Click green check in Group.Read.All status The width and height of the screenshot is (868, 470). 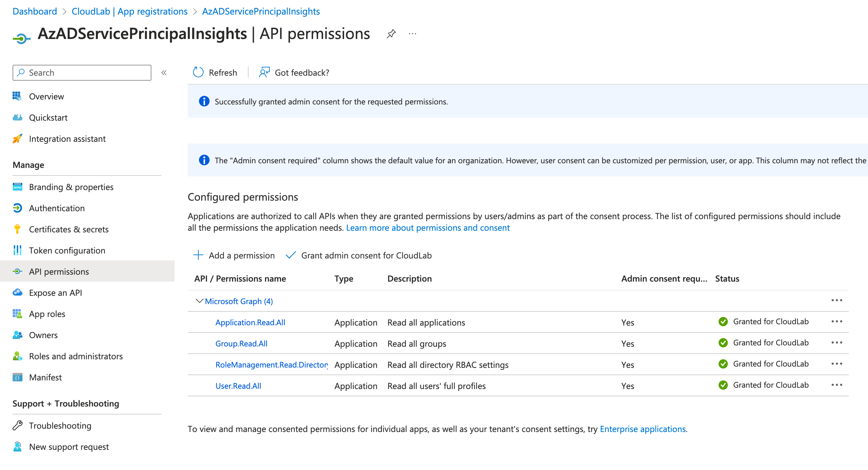click(723, 343)
